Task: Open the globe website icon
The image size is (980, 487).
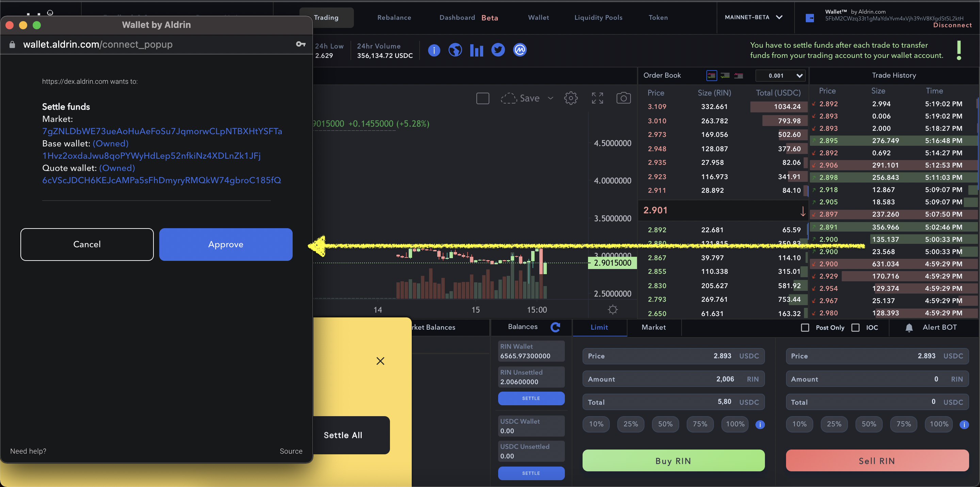Action: (455, 50)
